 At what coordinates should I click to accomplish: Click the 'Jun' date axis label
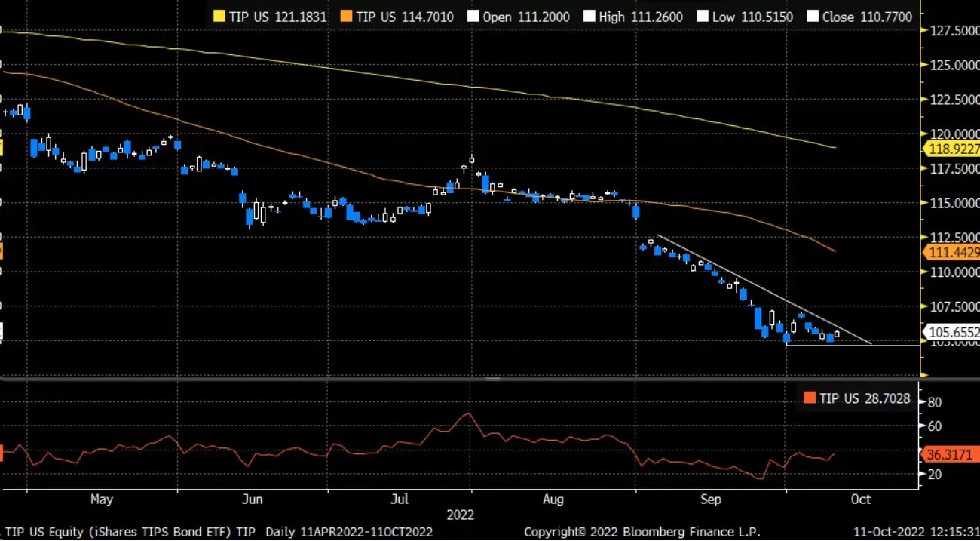253,499
